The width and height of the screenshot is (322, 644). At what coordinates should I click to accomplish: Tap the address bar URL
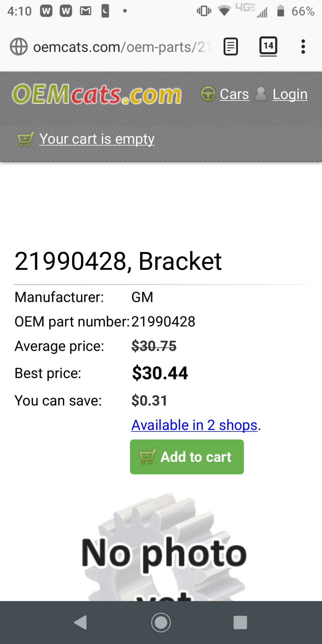122,47
